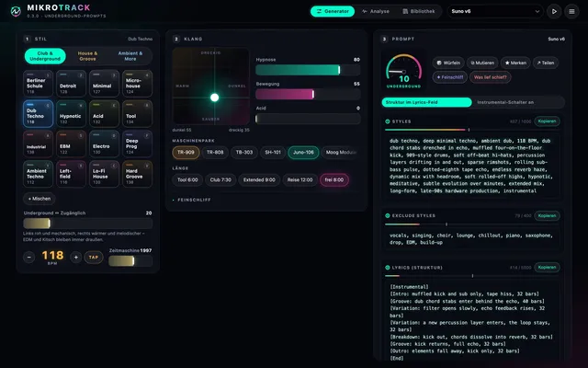This screenshot has width=588, height=368.
Task: Click the MikroTrack logo icon
Action: pyautogui.click(x=16, y=11)
